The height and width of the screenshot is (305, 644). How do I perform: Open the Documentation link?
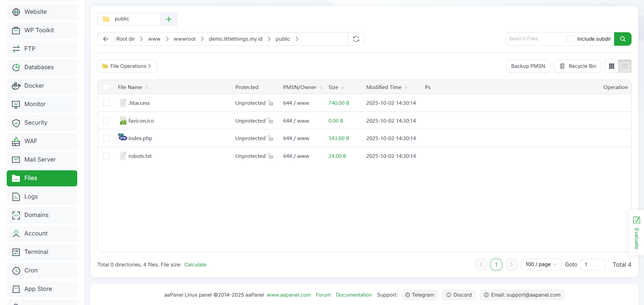point(354,295)
